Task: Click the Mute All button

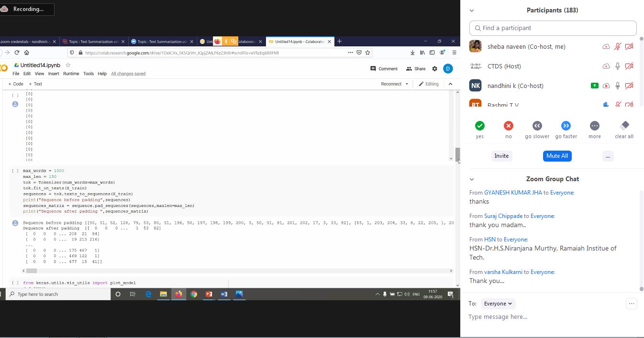Action: point(557,156)
